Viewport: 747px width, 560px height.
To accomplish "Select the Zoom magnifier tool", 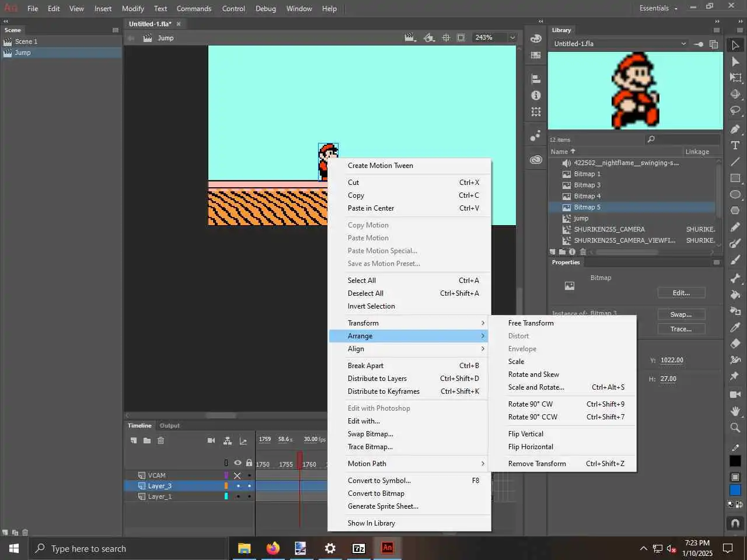I will click(x=735, y=428).
